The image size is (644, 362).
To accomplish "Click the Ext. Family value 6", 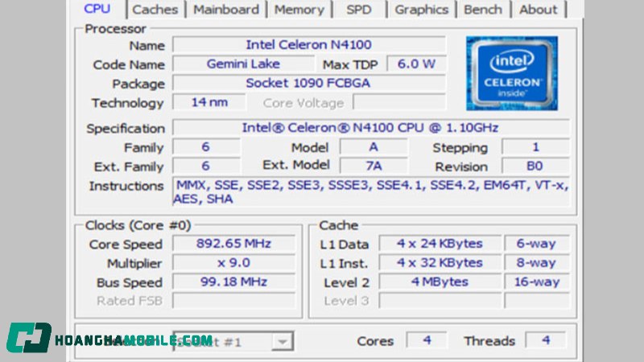I will pyautogui.click(x=206, y=166).
